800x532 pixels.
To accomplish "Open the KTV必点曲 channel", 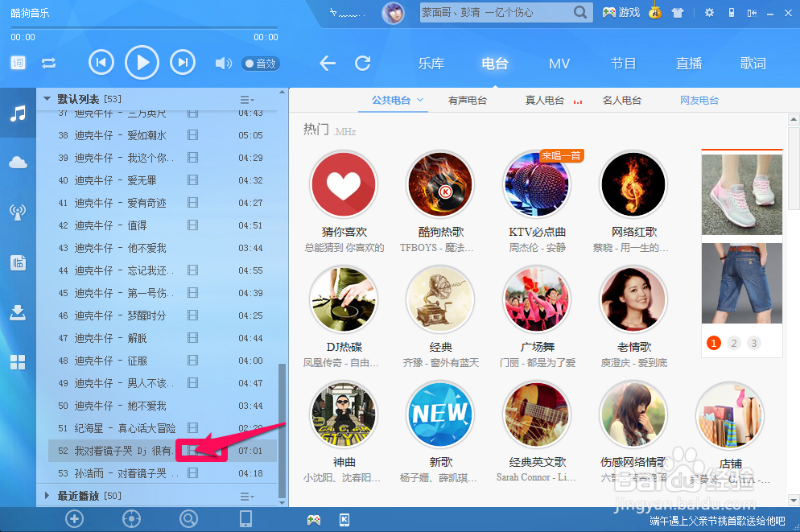I will [537, 184].
